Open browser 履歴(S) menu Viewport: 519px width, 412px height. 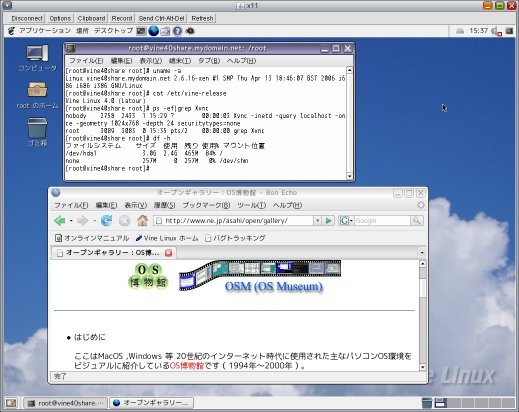[x=165, y=205]
